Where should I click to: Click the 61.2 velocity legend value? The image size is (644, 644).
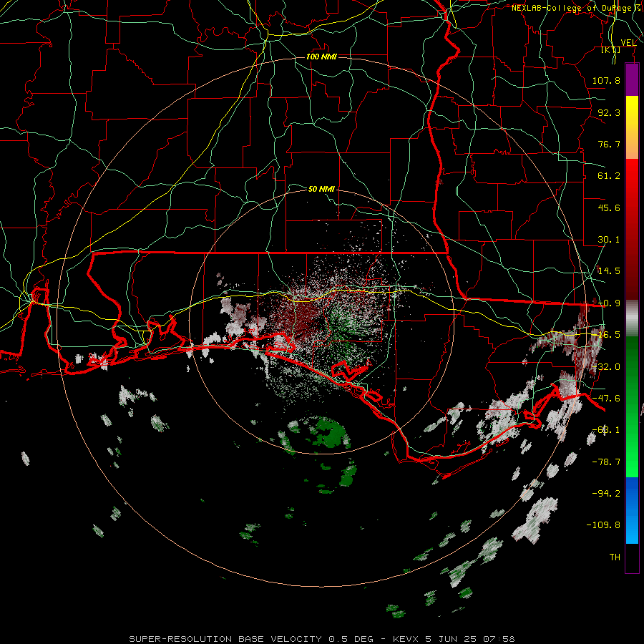pyautogui.click(x=609, y=176)
